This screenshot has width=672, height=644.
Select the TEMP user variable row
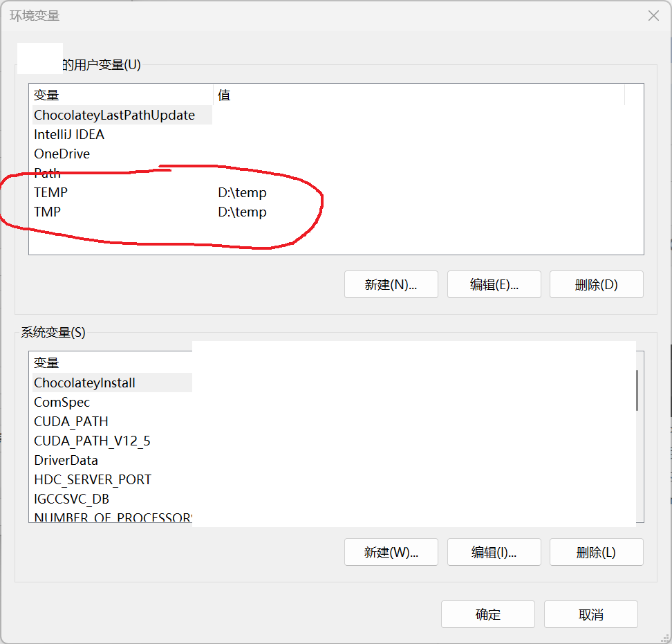51,193
